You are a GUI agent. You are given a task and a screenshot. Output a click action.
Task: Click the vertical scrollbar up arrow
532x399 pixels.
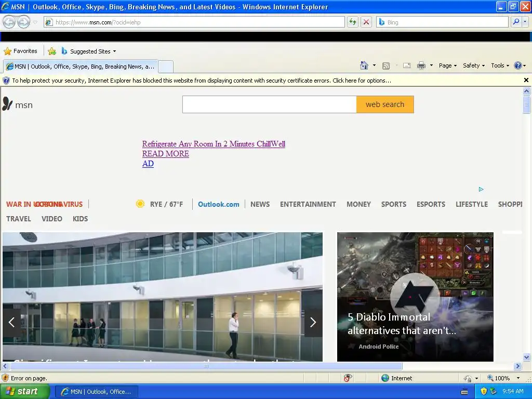(526, 90)
